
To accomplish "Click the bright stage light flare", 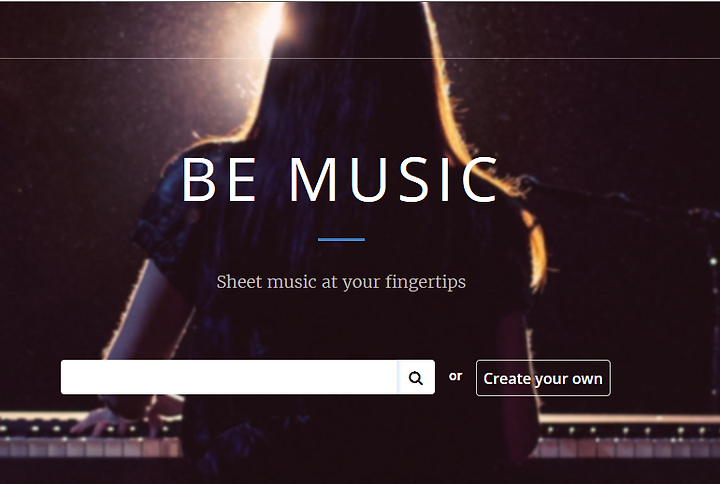I will pyautogui.click(x=271, y=24).
